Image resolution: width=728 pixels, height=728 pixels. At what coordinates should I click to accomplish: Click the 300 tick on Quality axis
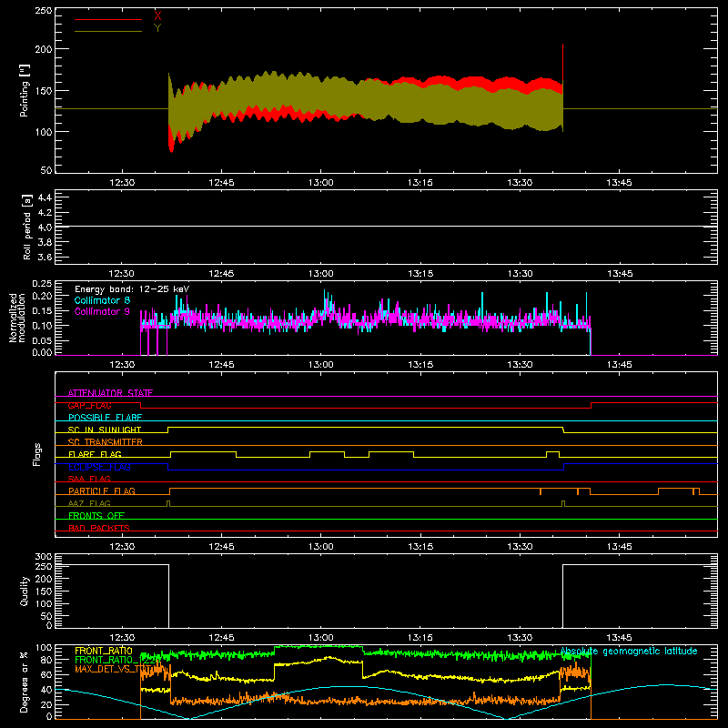click(x=44, y=557)
